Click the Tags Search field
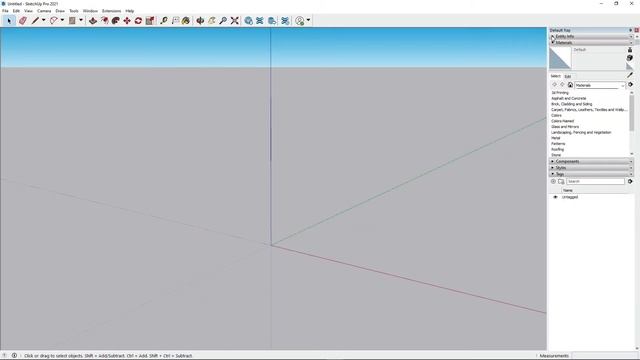640x360 pixels. pos(596,181)
